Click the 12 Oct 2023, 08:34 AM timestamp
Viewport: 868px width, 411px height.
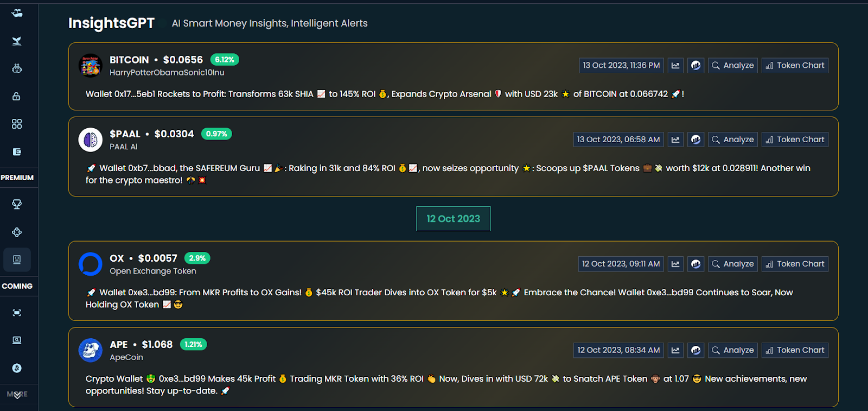pyautogui.click(x=618, y=350)
